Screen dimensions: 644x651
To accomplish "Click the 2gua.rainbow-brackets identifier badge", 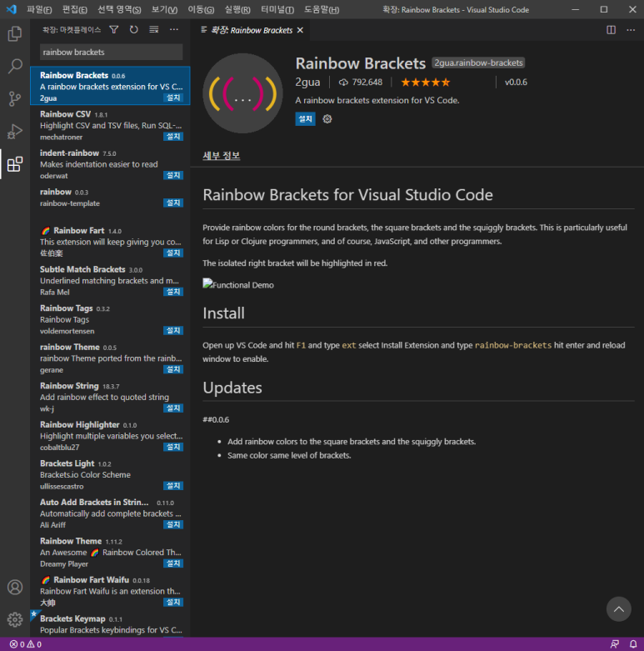I will click(x=478, y=63).
